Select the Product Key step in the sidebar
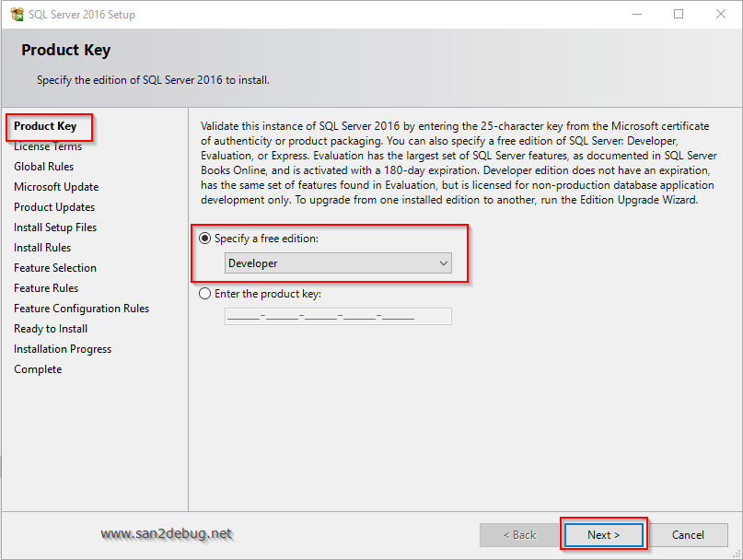Viewport: 743px width, 560px height. coord(45,126)
